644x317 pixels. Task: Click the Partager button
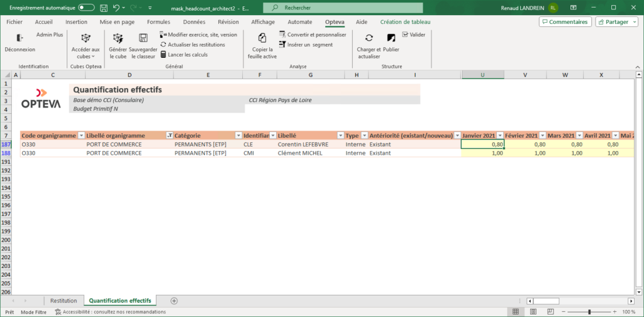[x=618, y=21]
